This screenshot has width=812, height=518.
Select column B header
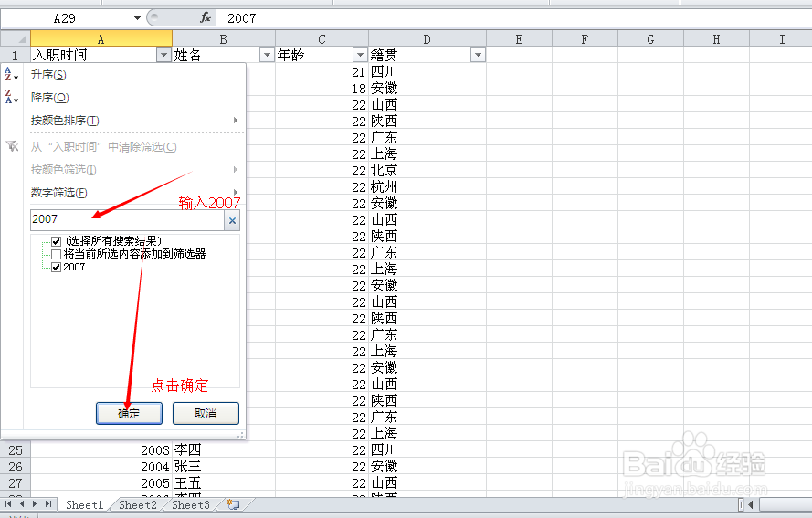click(x=223, y=39)
